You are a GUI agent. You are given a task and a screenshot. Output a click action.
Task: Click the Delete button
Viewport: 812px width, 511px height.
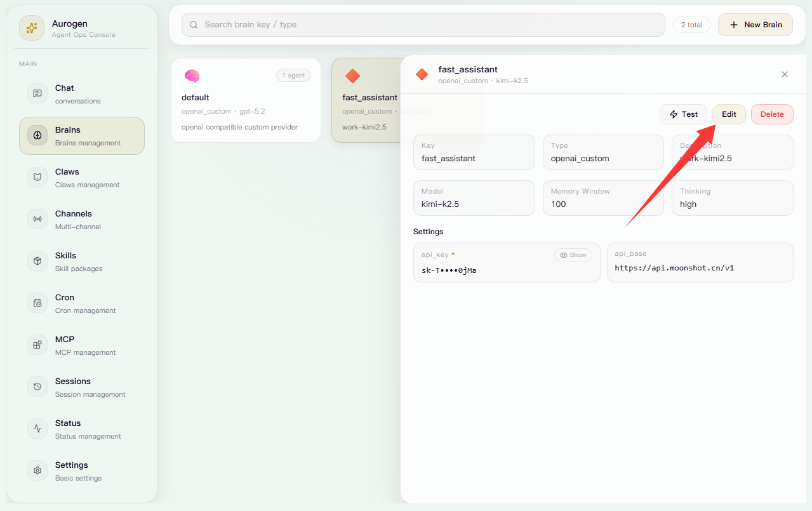pos(772,114)
